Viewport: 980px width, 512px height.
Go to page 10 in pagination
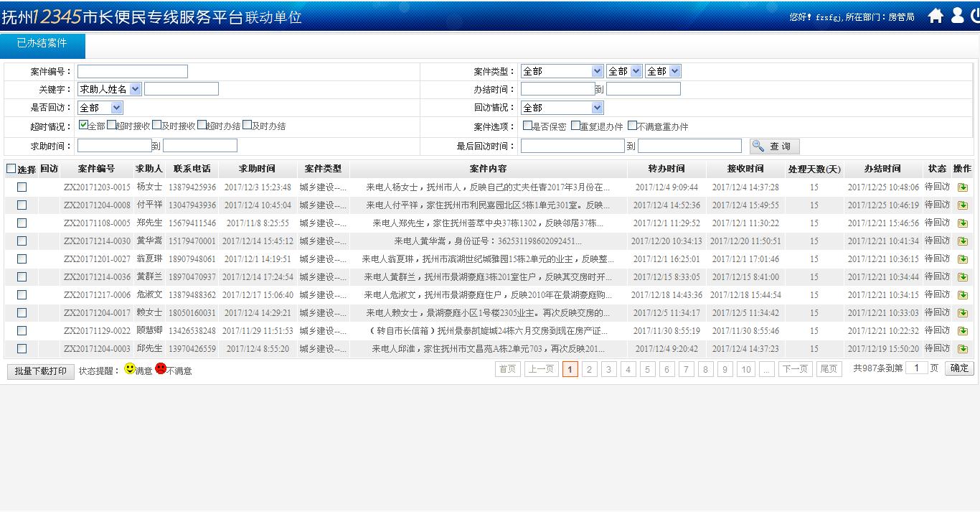pos(746,369)
